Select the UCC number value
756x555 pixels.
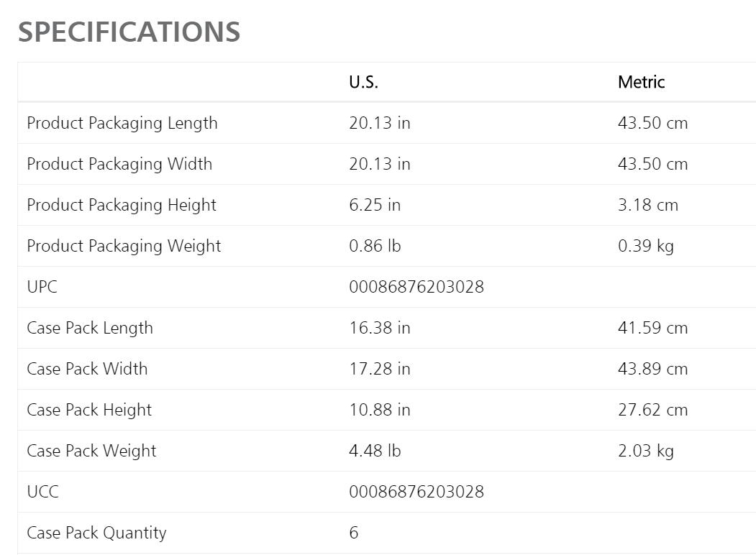(x=416, y=492)
